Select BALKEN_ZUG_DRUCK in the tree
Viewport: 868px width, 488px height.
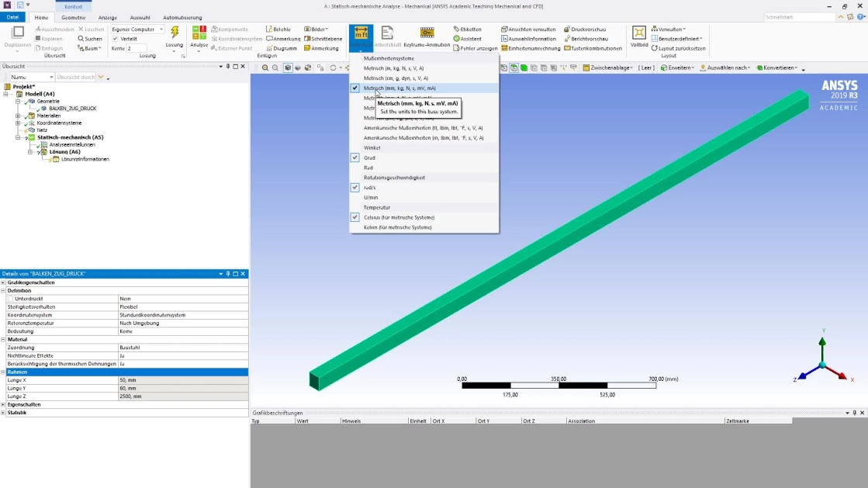tap(72, 109)
